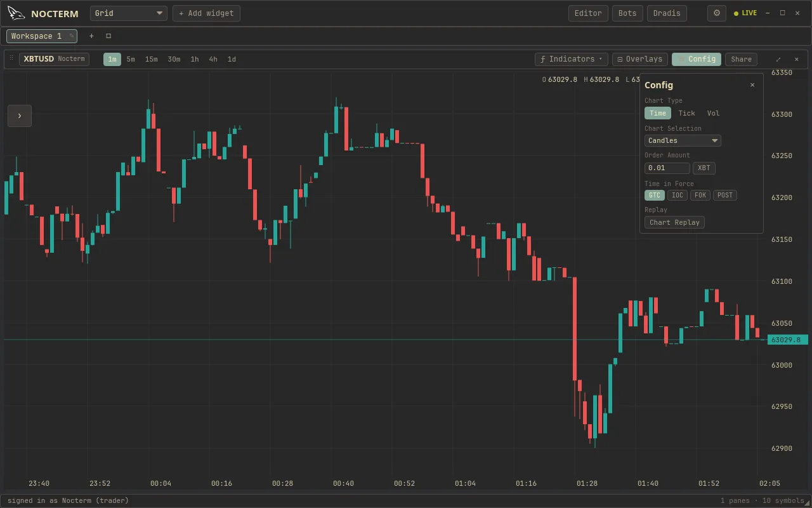Click the O 63029.8 open value
Image resolution: width=812 pixels, height=508 pixels.
560,79
